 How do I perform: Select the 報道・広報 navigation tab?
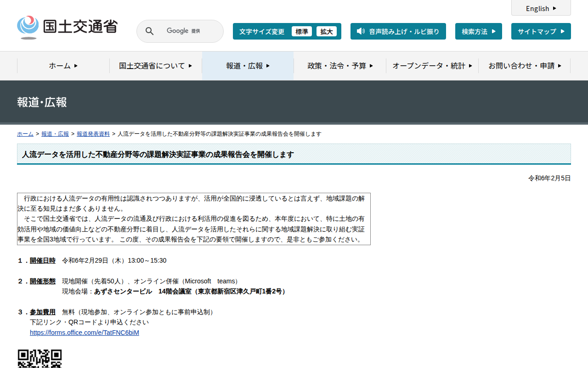pyautogui.click(x=248, y=66)
